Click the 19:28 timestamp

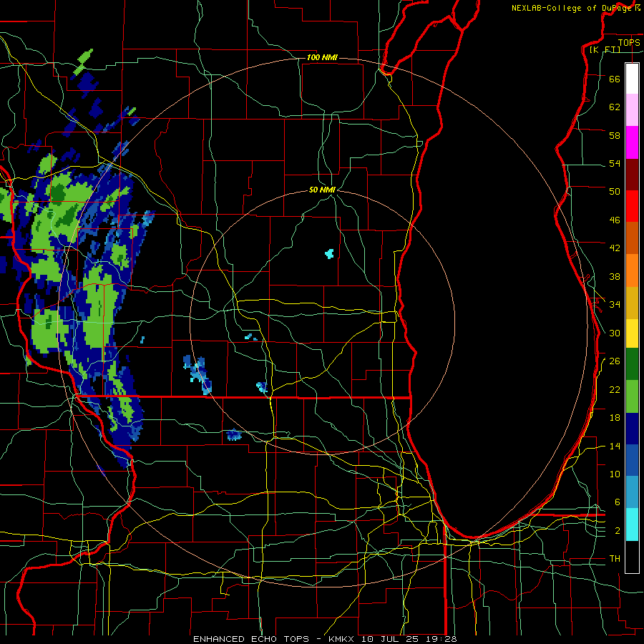pos(441,639)
